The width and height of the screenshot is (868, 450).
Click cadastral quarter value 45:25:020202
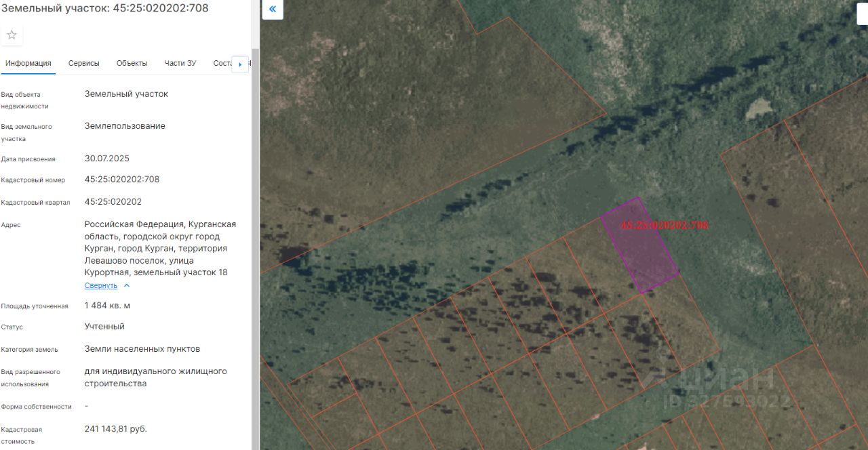(113, 202)
